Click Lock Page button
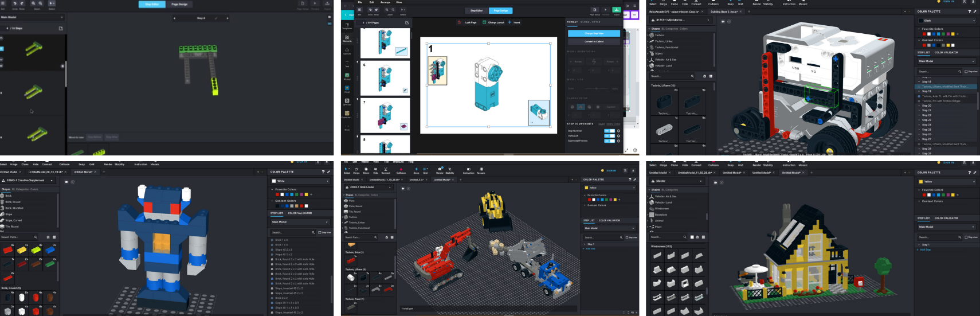 pos(467,22)
